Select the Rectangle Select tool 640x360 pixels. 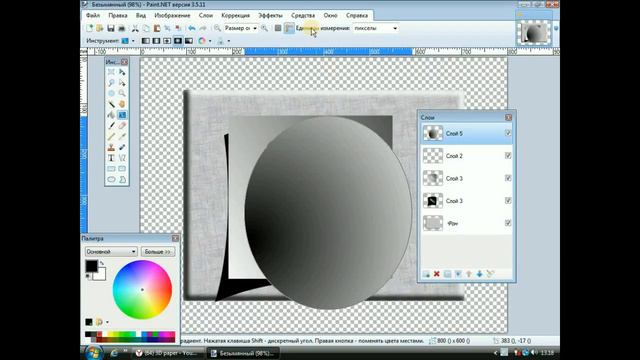(x=111, y=72)
